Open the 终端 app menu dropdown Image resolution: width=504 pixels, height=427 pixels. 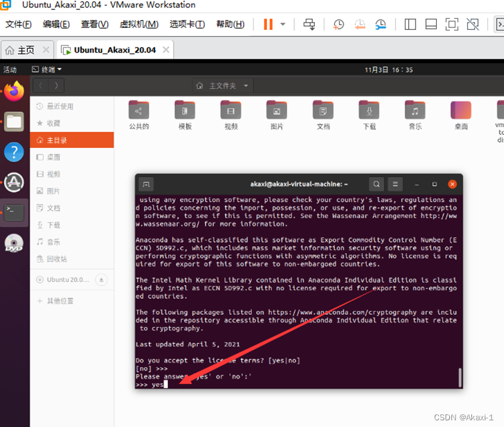(x=47, y=70)
